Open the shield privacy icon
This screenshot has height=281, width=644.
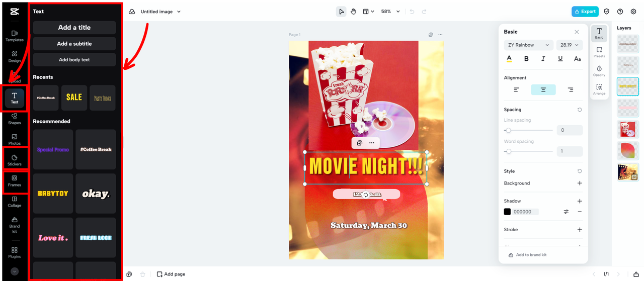607,12
